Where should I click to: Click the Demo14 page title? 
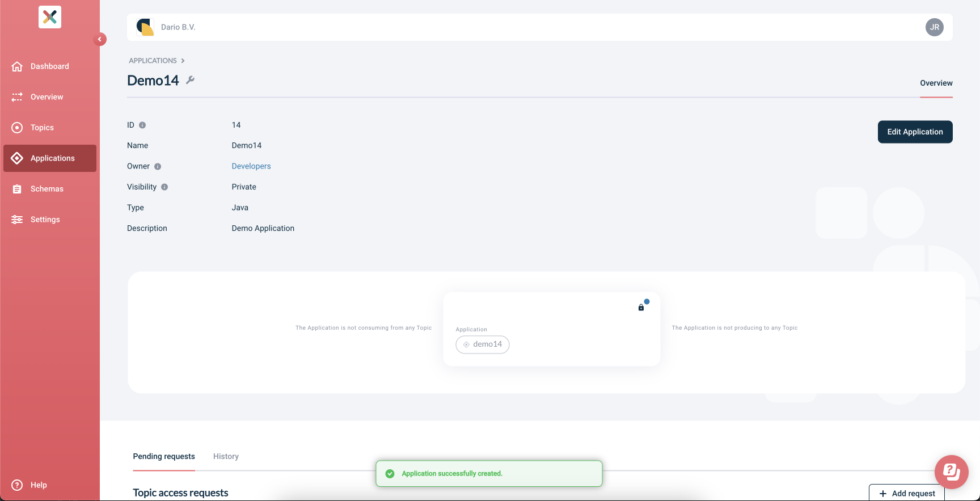(153, 81)
